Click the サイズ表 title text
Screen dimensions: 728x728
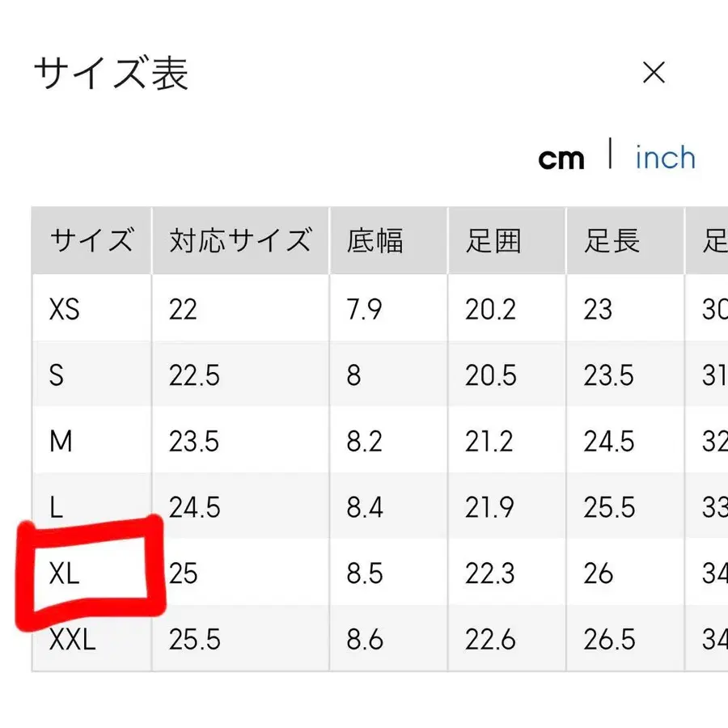click(109, 72)
